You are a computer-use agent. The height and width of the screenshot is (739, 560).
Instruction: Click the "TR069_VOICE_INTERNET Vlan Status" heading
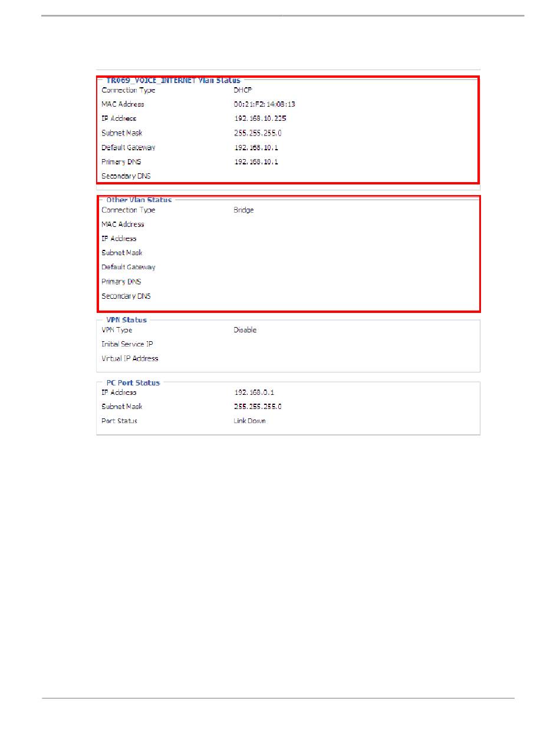tap(173, 80)
